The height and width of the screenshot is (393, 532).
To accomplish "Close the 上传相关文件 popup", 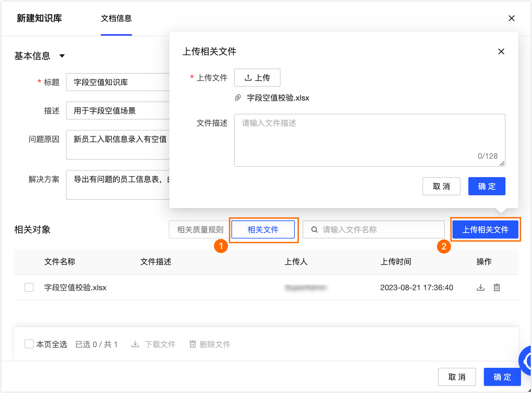I will (x=501, y=51).
